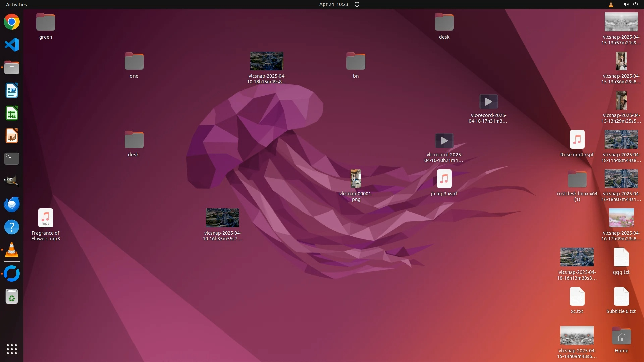
Task: Show Applications grid button
Action: pyautogui.click(x=12, y=349)
